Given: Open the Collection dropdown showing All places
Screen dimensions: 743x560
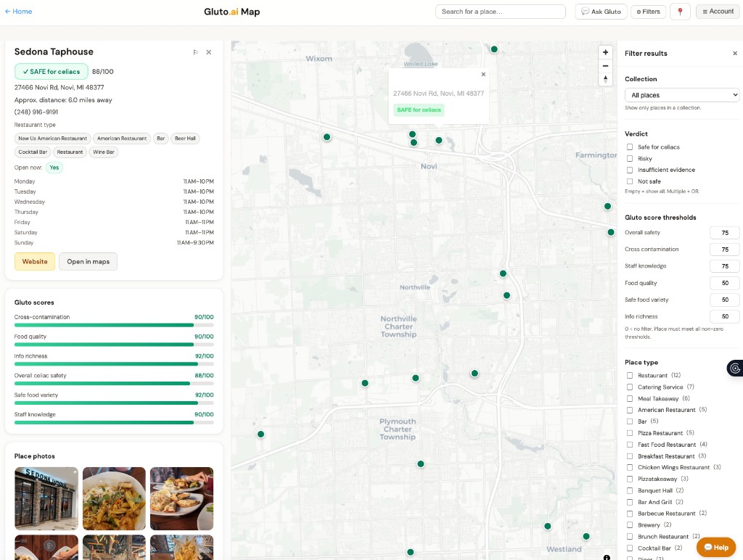Looking at the screenshot, I should pyautogui.click(x=682, y=95).
